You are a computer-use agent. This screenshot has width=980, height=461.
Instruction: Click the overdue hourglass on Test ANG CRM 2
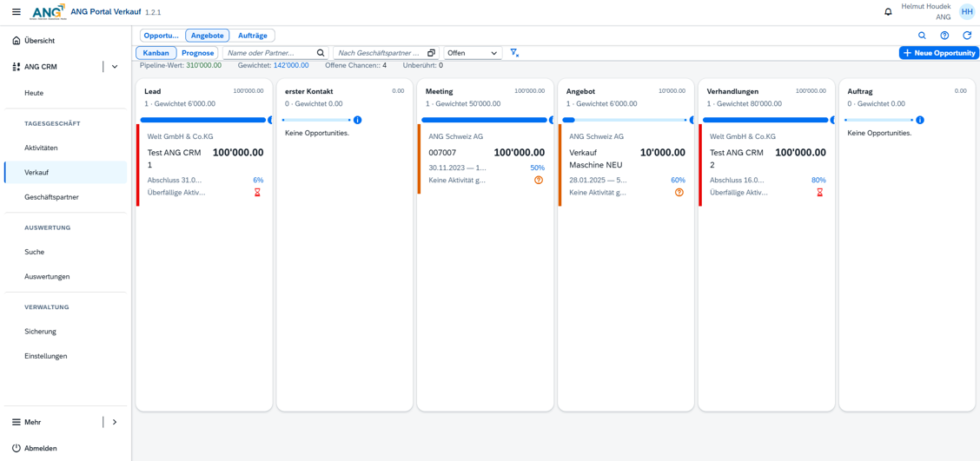pos(819,193)
